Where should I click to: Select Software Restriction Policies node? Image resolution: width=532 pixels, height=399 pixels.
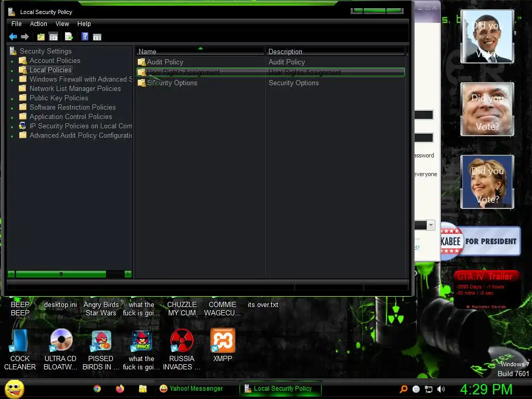[72, 107]
